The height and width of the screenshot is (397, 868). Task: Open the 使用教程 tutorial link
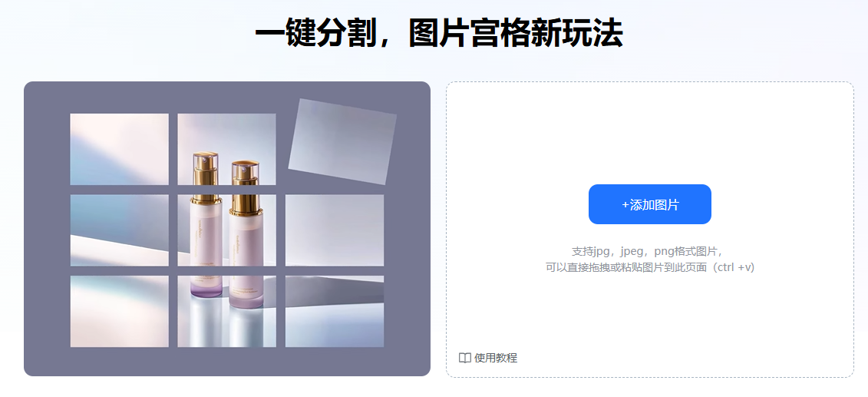pos(496,358)
